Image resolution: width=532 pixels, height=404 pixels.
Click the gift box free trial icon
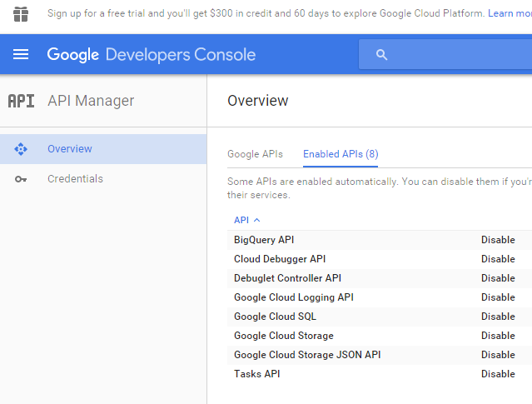point(21,14)
